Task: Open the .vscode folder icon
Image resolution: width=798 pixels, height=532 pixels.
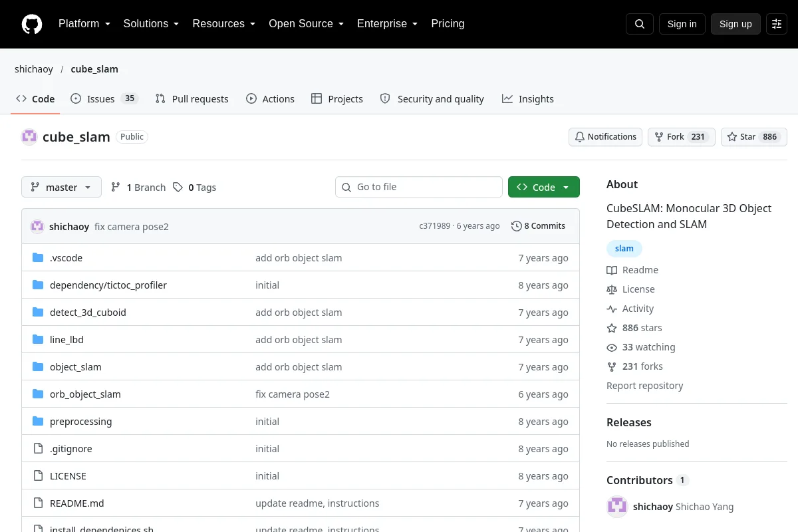Action: click(x=38, y=258)
